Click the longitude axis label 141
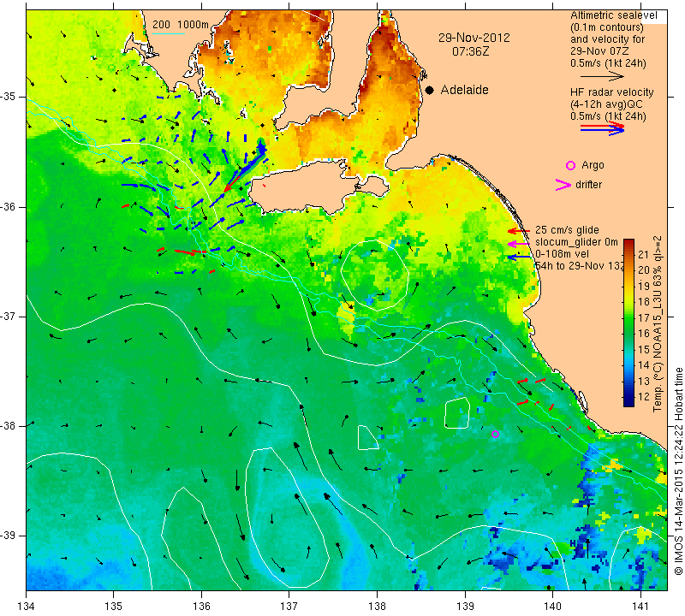This screenshot has height=616, width=685. tap(640, 606)
